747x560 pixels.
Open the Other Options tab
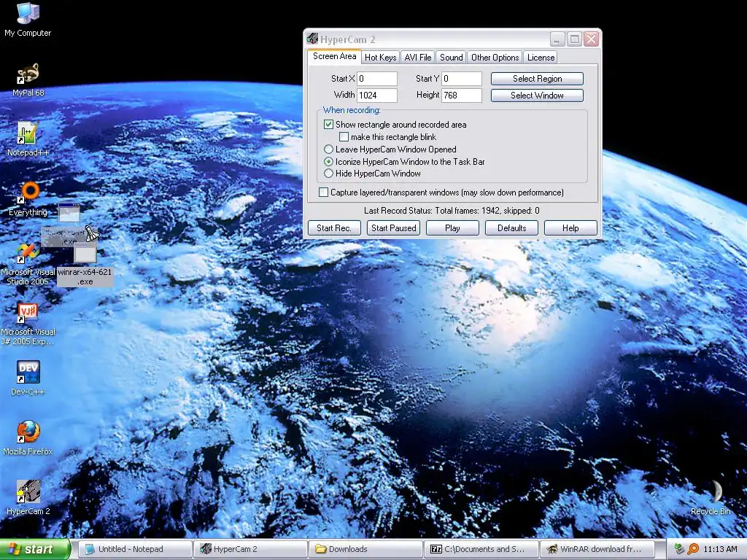pyautogui.click(x=495, y=58)
